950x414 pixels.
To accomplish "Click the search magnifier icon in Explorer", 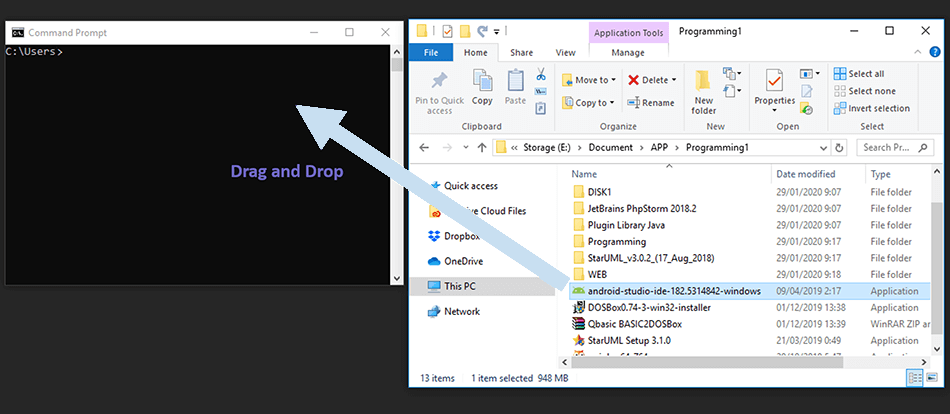I will [x=923, y=147].
